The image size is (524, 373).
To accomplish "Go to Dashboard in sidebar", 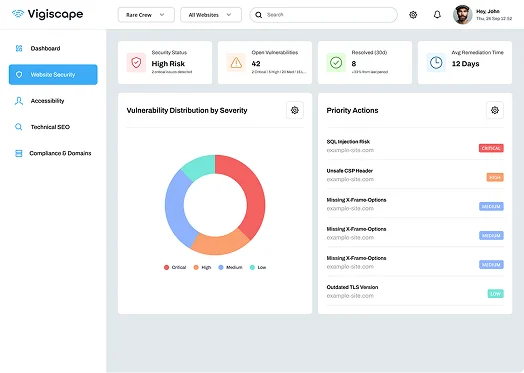I will 53,48.
